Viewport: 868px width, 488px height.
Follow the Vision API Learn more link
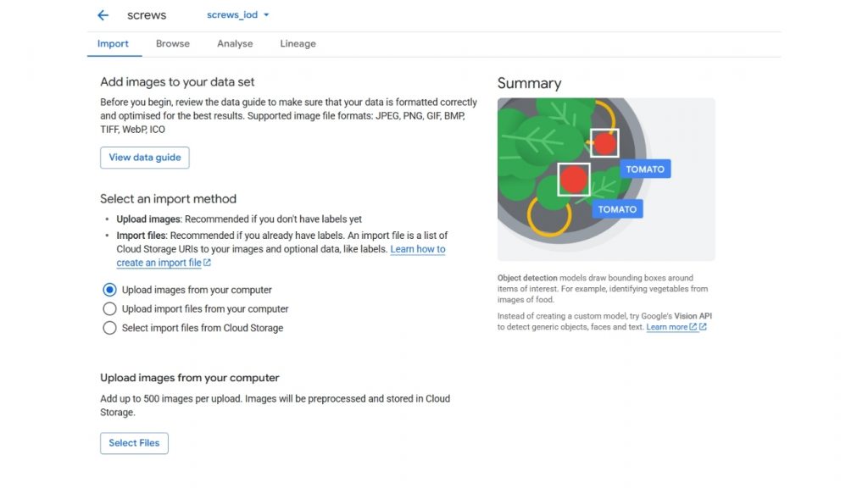pos(666,327)
